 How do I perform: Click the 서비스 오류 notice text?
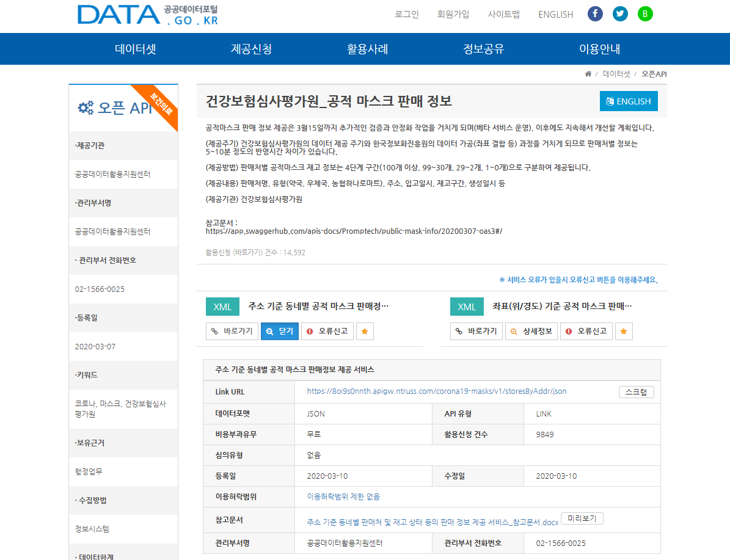click(x=579, y=280)
